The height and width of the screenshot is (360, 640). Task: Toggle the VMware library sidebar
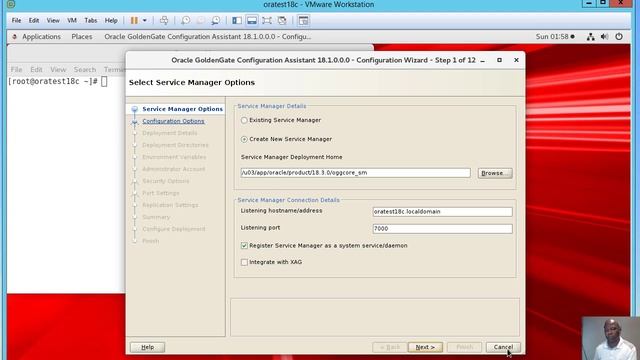tap(237, 20)
